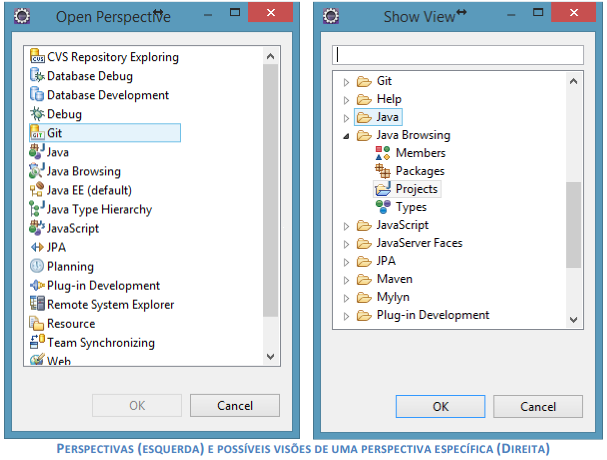This screenshot has width=607, height=460.
Task: Click the JPA perspective icon
Action: tap(37, 247)
